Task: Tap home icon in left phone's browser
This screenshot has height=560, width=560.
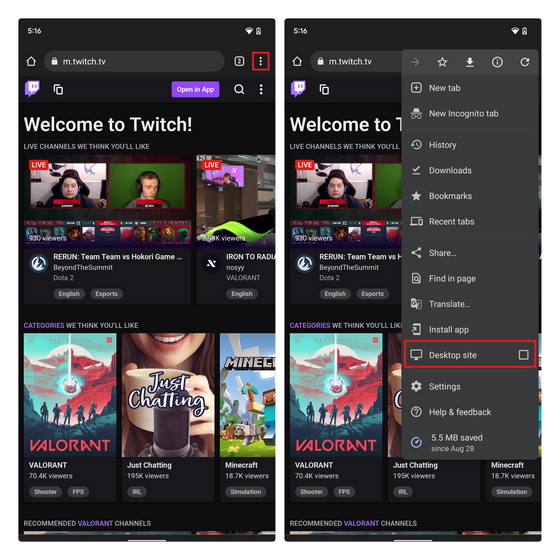Action: point(31,61)
